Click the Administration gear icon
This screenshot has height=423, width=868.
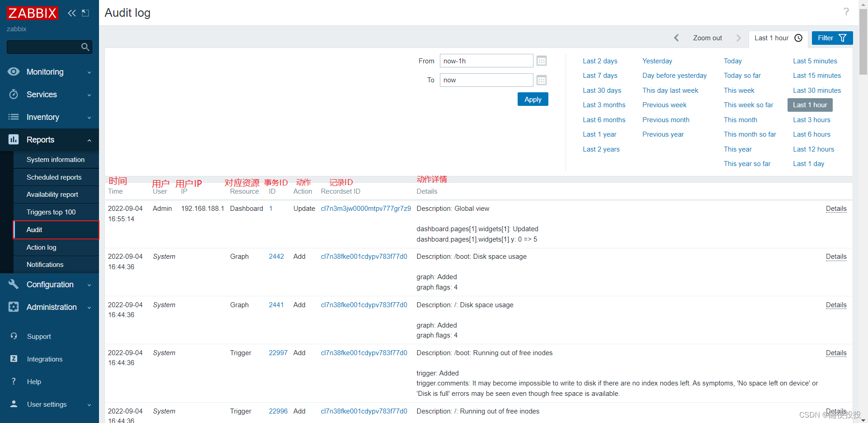click(x=14, y=307)
